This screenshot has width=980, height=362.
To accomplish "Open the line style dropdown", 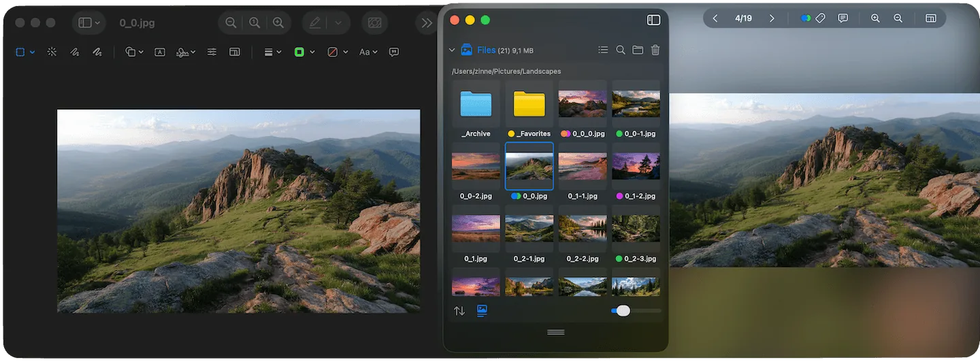I will [272, 52].
